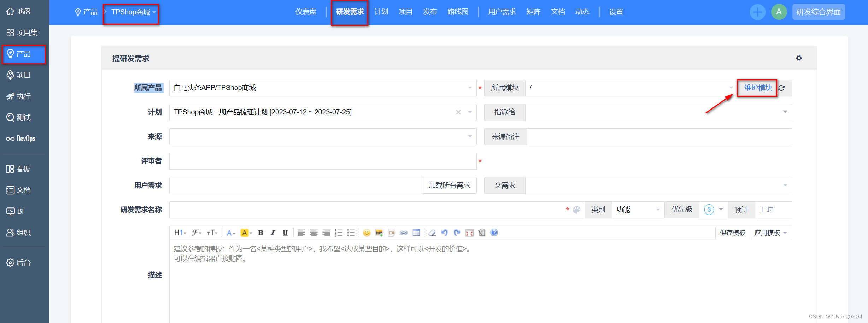Insert an image in editor

379,233
